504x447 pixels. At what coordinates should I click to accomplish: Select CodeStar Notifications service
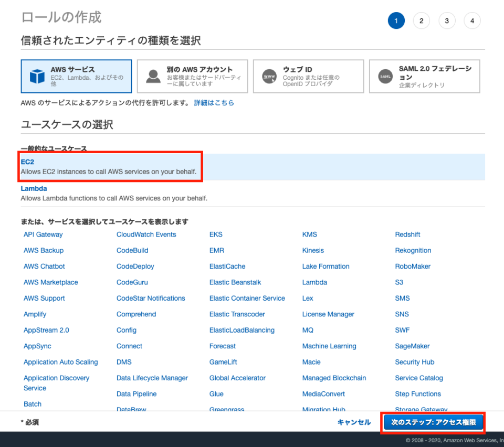coord(151,299)
